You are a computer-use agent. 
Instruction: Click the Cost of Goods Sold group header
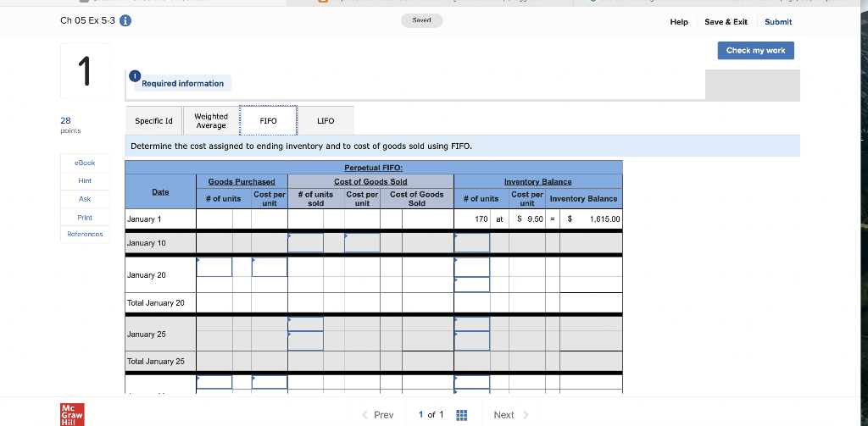[370, 181]
